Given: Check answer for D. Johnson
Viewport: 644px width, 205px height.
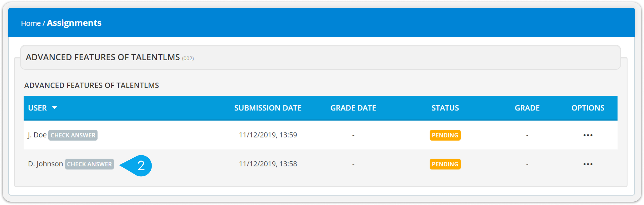Looking at the screenshot, I should tap(89, 164).
